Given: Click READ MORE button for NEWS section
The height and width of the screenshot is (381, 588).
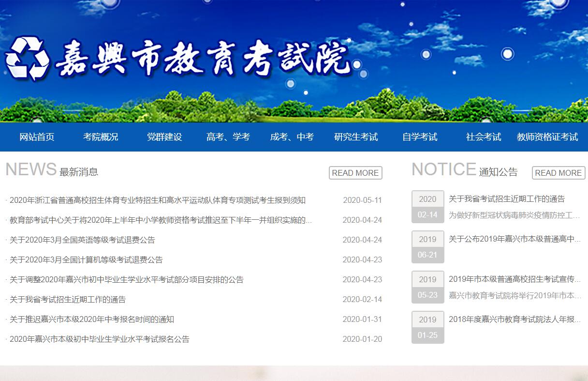Looking at the screenshot, I should 355,173.
